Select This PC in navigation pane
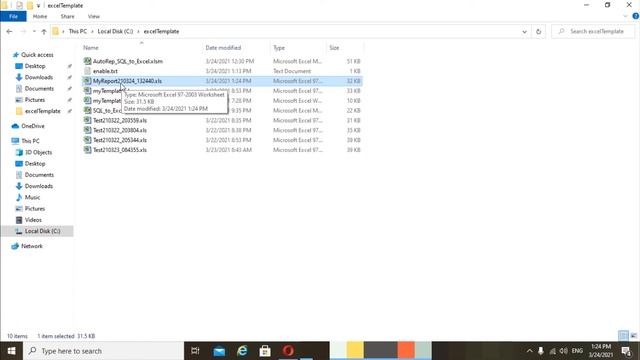 pyautogui.click(x=30, y=141)
